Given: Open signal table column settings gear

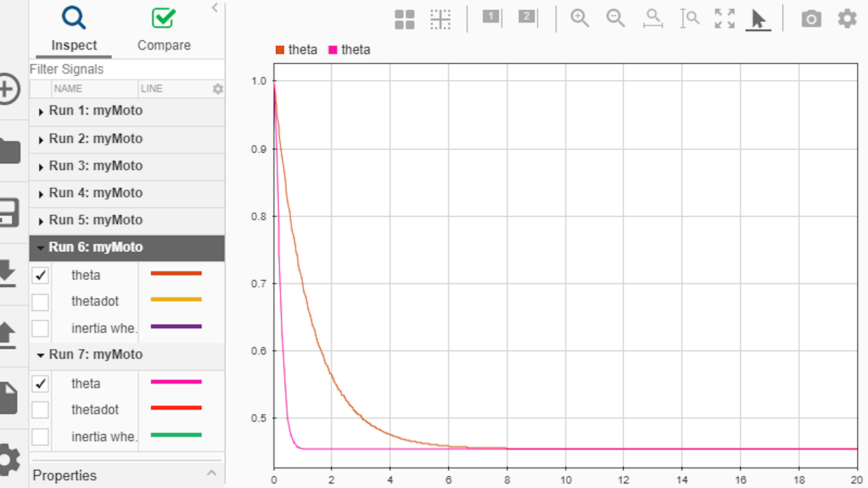Looking at the screenshot, I should pyautogui.click(x=218, y=89).
